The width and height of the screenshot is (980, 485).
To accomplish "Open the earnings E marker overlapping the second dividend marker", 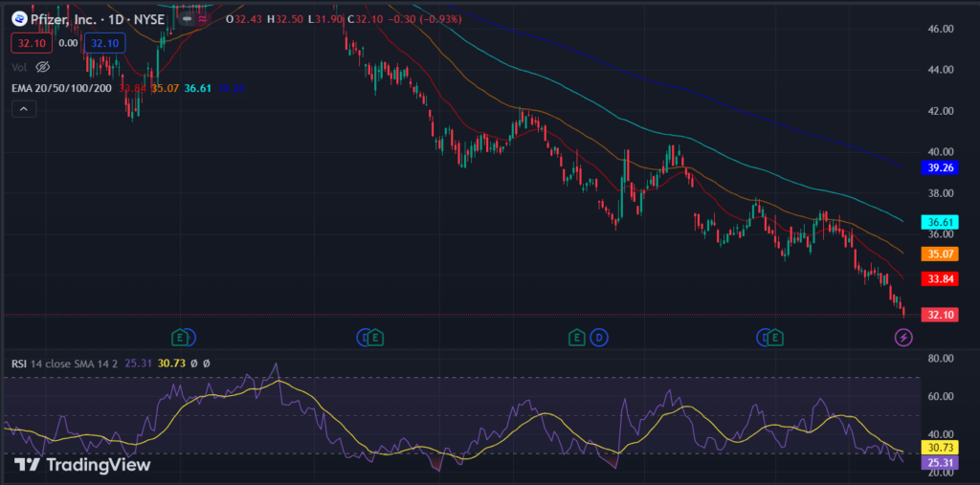I will click(375, 338).
